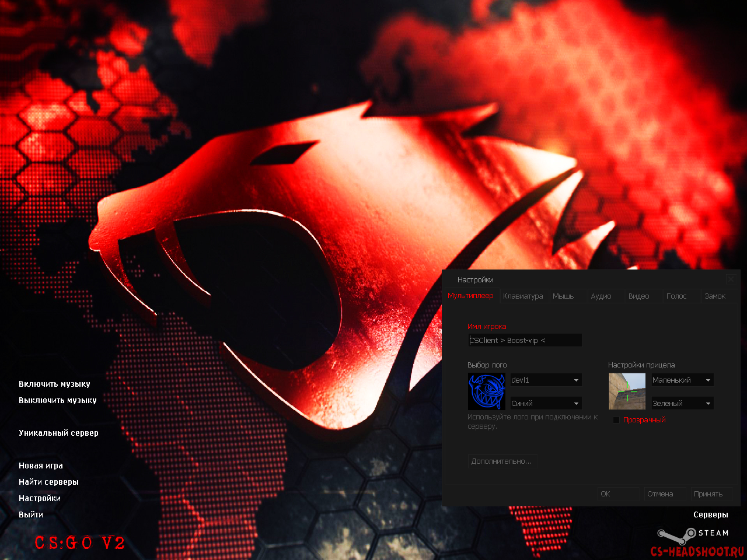Start Новая игра from menu
This screenshot has height=560, width=747.
point(41,466)
